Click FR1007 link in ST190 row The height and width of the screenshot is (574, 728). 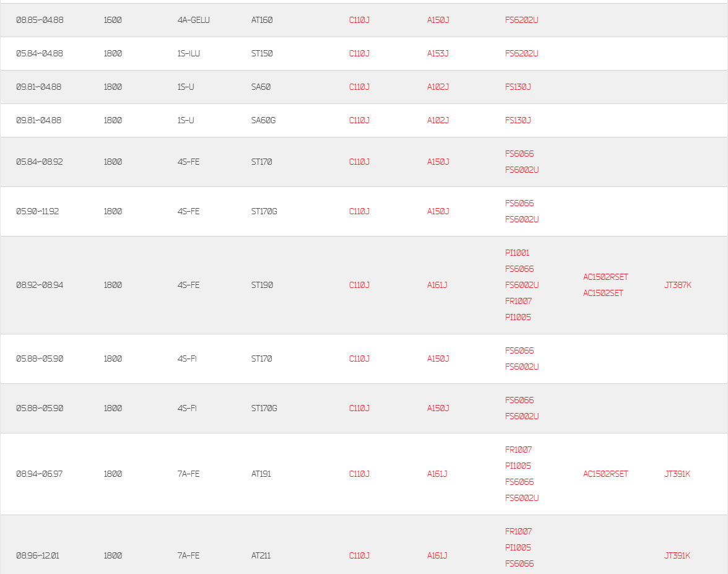(518, 302)
